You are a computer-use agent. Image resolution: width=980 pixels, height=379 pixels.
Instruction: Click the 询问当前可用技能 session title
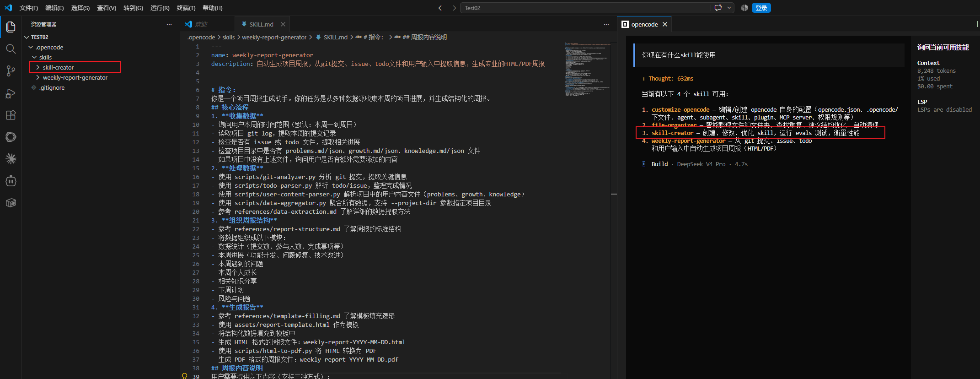(943, 47)
